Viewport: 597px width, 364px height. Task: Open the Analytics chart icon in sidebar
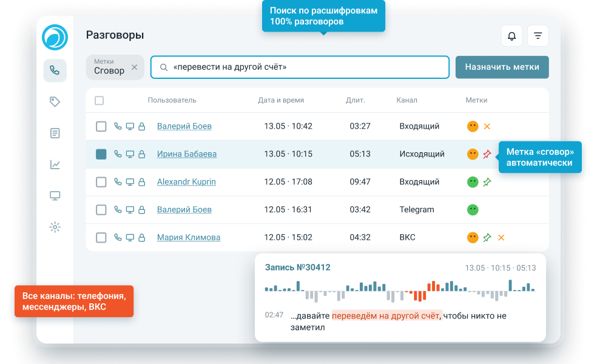[x=55, y=164]
